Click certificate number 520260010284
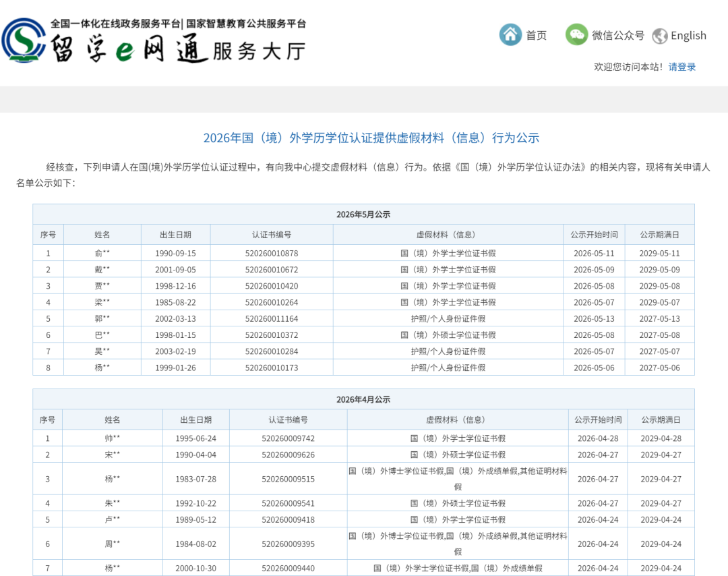Viewport: 728px width, 576px height. [272, 351]
